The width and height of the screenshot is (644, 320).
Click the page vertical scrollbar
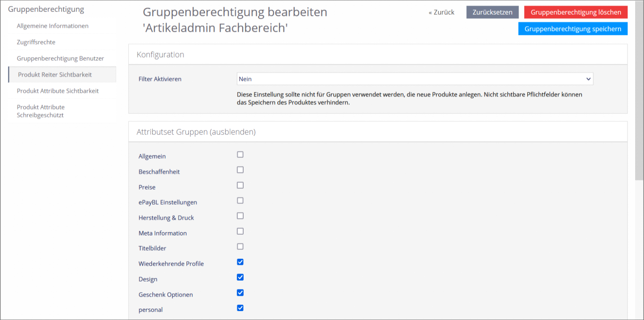pyautogui.click(x=639, y=91)
